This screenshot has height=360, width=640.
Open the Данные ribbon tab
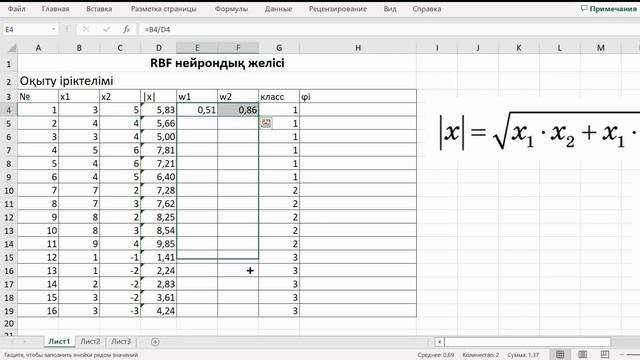278,9
